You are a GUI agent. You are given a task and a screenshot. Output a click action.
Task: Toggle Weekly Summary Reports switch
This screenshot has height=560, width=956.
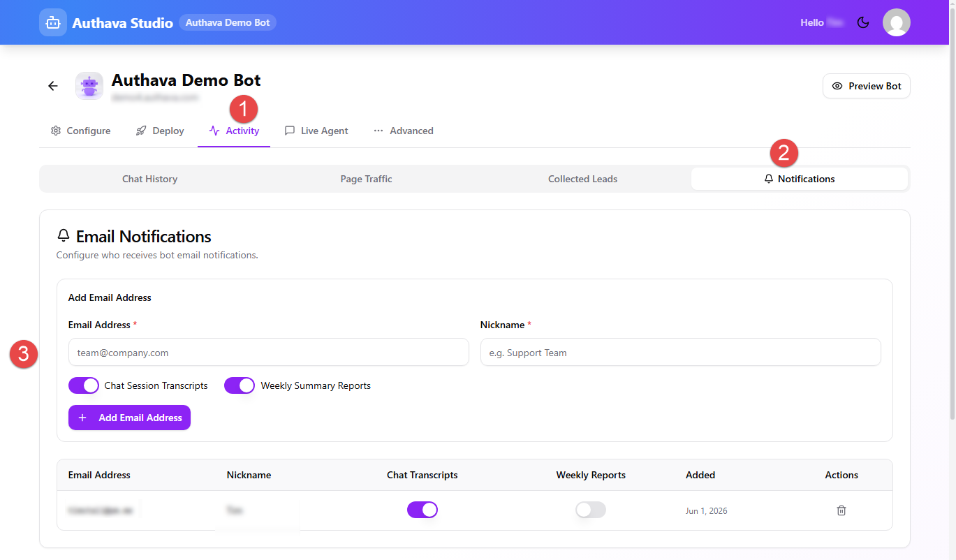240,385
